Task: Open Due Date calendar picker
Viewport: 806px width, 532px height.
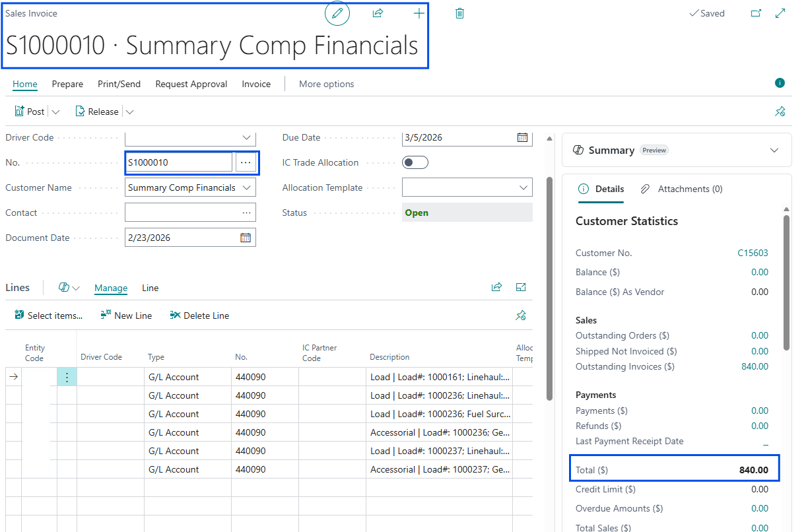Action: (x=522, y=137)
